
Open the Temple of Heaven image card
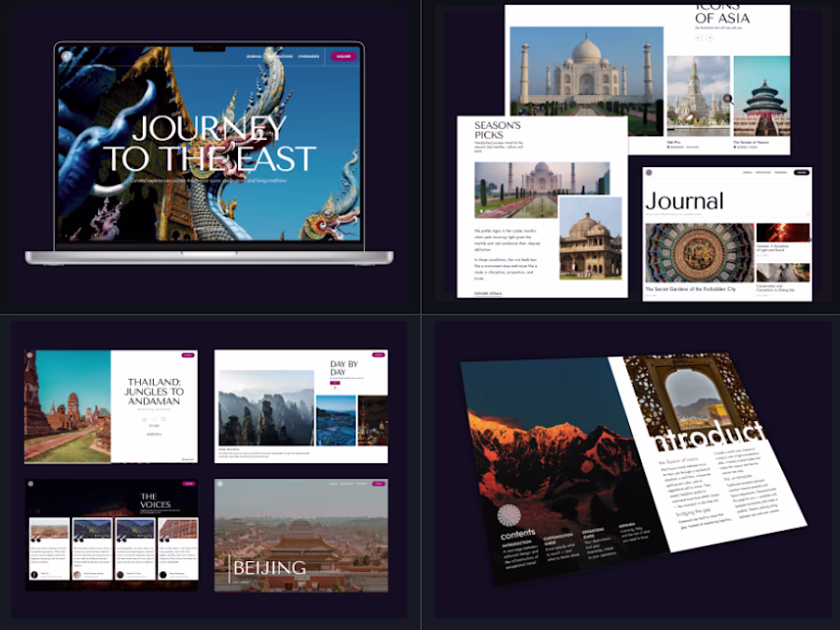tap(762, 96)
